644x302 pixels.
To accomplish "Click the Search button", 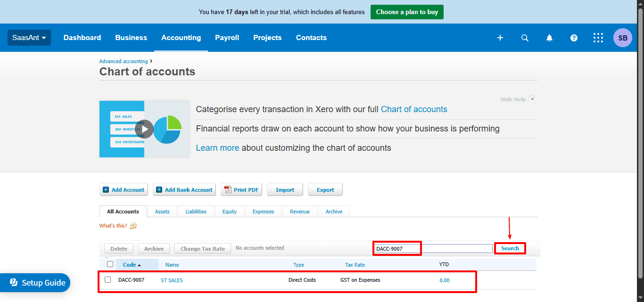I will (510, 248).
